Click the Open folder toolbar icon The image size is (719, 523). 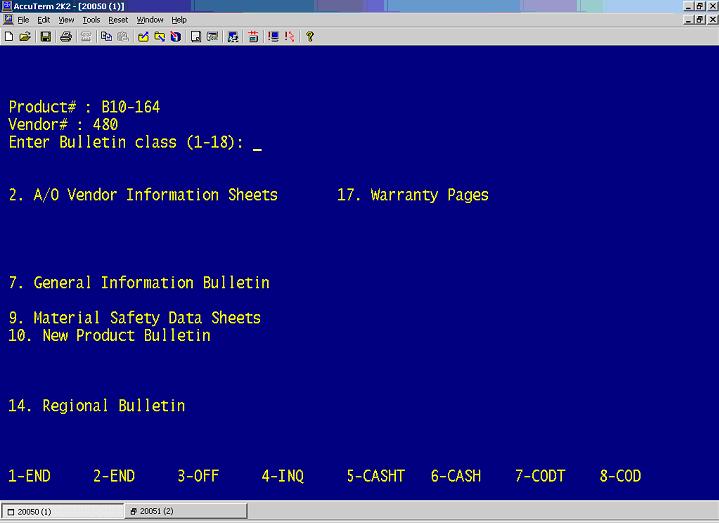[x=25, y=37]
